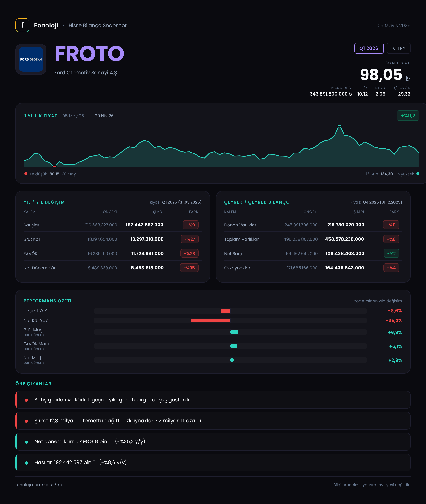Click the +2,9% Net Marj figure

[395, 360]
